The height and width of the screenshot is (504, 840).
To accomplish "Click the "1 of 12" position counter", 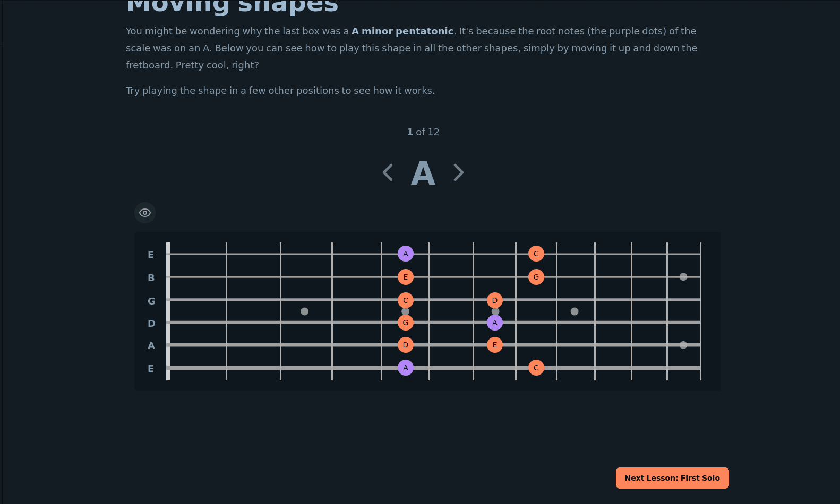I will click(x=423, y=132).
